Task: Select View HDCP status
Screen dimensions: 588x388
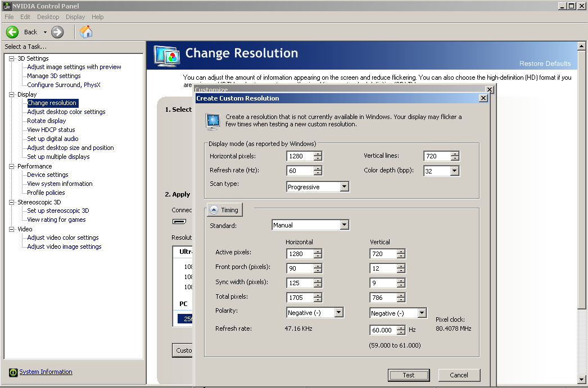Action: coord(51,130)
